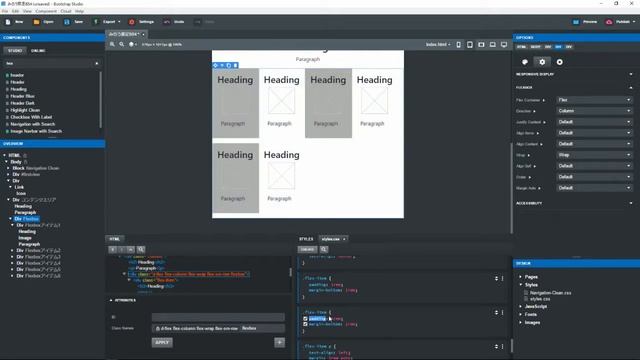Click the ID input field under Attributes

218,317
